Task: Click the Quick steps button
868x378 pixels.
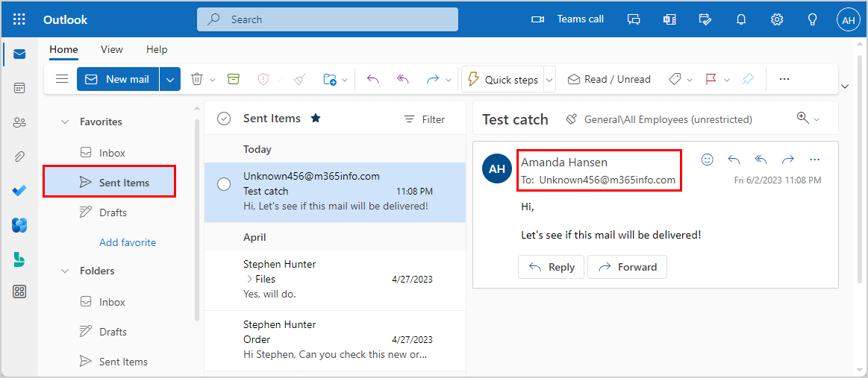Action: 502,79
